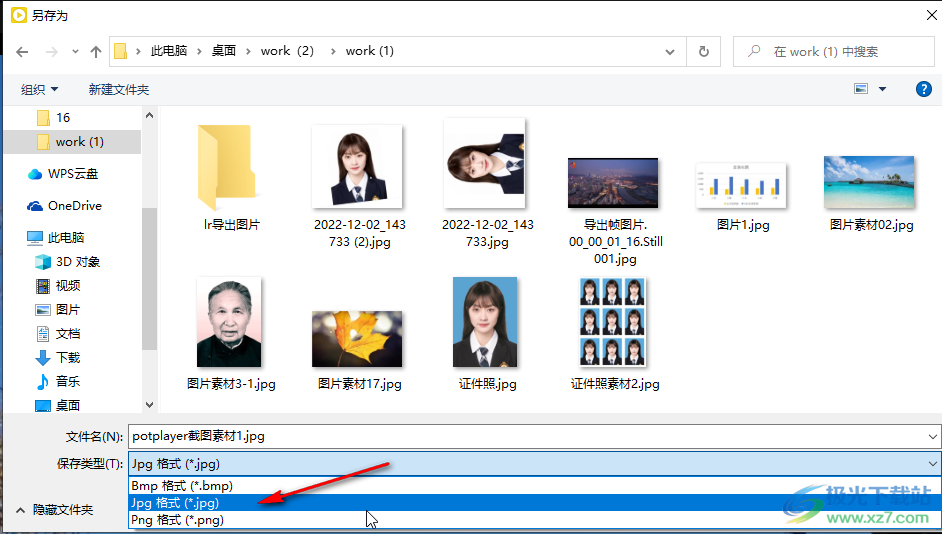Screen dimensions: 942x534
Task: Click the sidebar scroll down arrow
Action: click(x=150, y=405)
